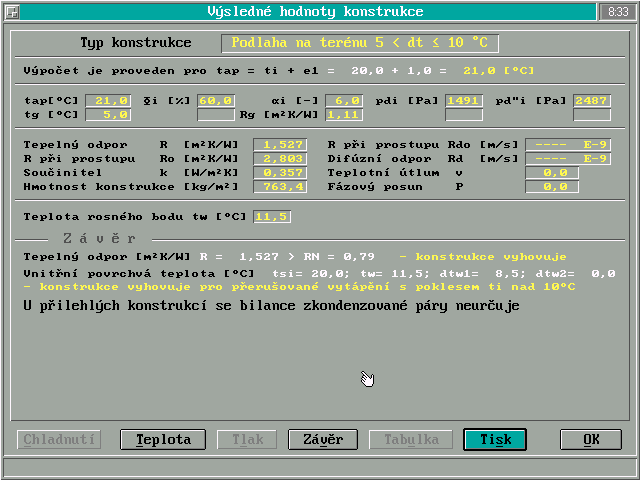The image size is (640, 480).
Task: Click the greyed-out Chladnutí button
Action: coord(59,439)
